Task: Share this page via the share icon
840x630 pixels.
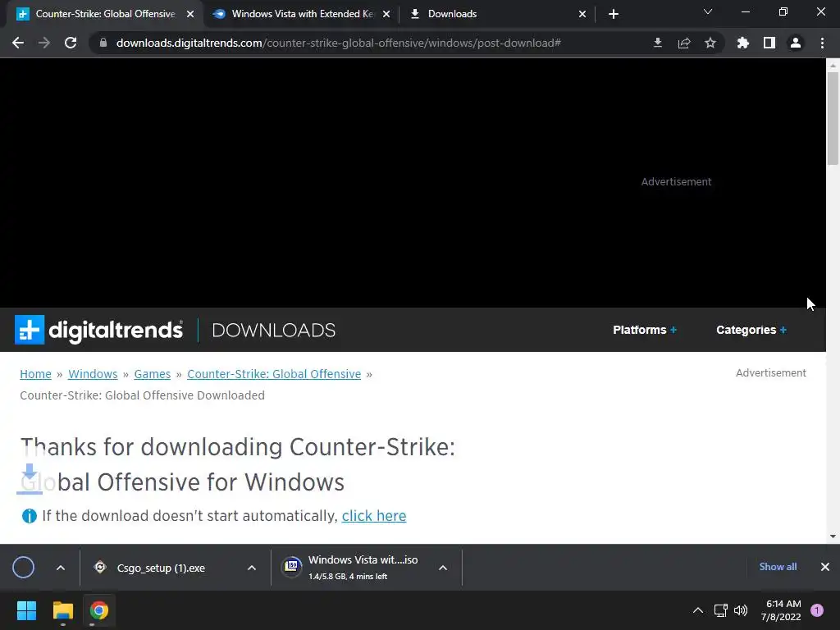Action: [x=683, y=43]
